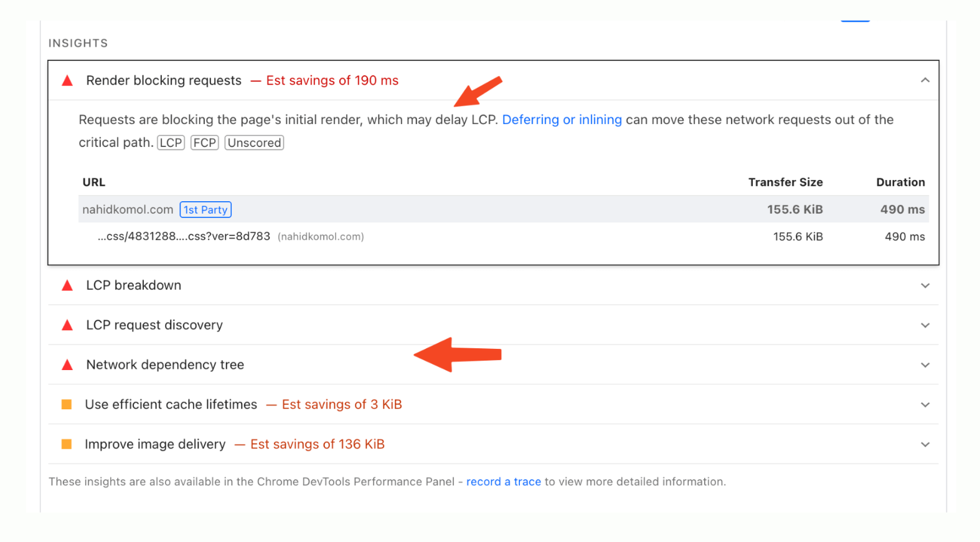Click red triangle icon beside Network dependency tree
Viewport: 980px width, 542px height.
[67, 365]
